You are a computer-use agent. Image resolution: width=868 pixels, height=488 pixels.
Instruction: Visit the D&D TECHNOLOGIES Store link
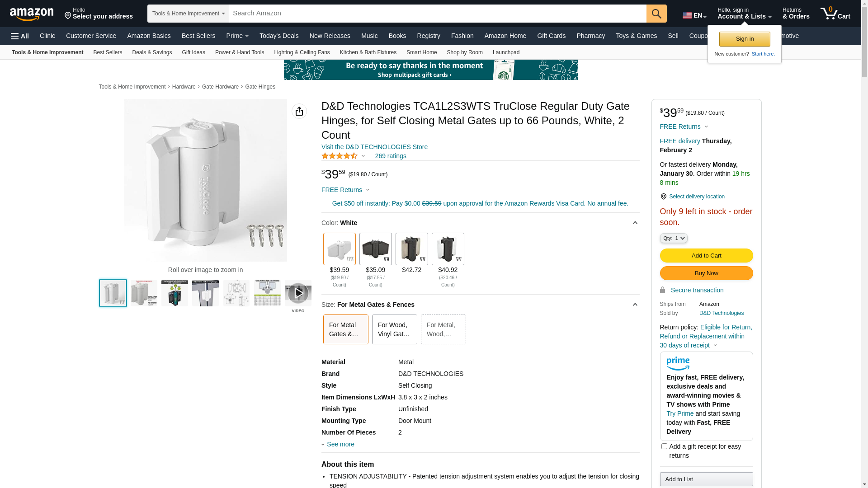coord(374,147)
